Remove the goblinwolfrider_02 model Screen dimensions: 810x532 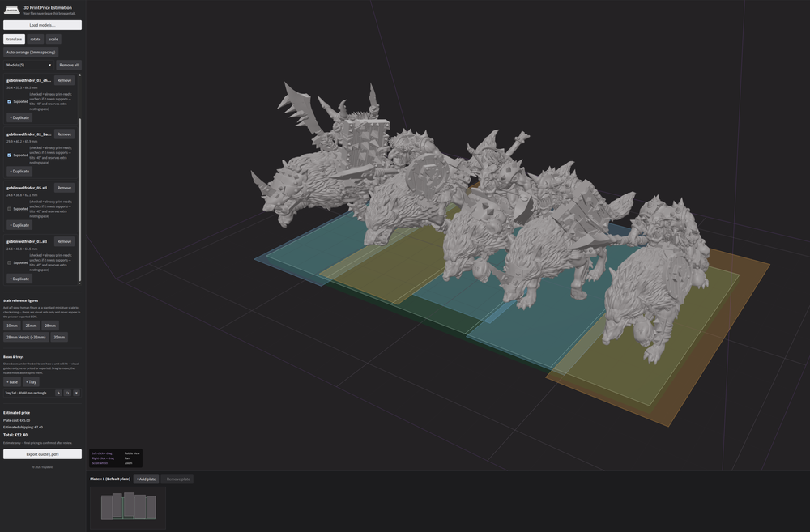coord(64,134)
